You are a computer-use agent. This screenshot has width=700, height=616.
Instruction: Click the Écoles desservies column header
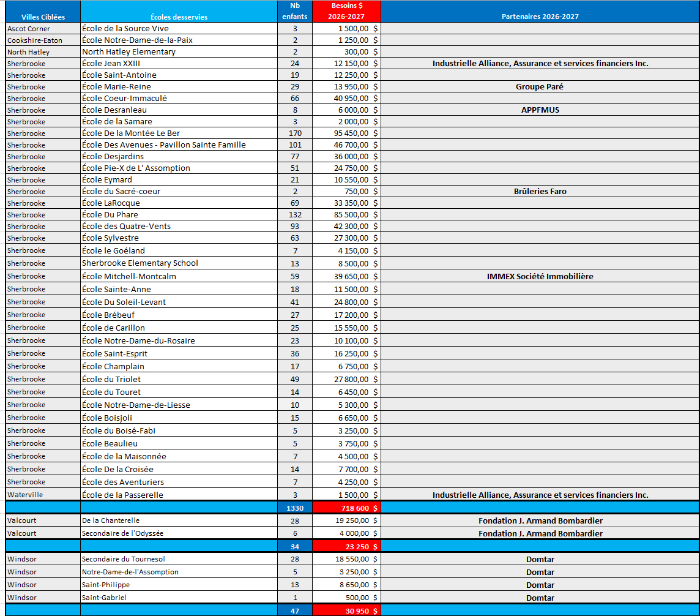(179, 11)
